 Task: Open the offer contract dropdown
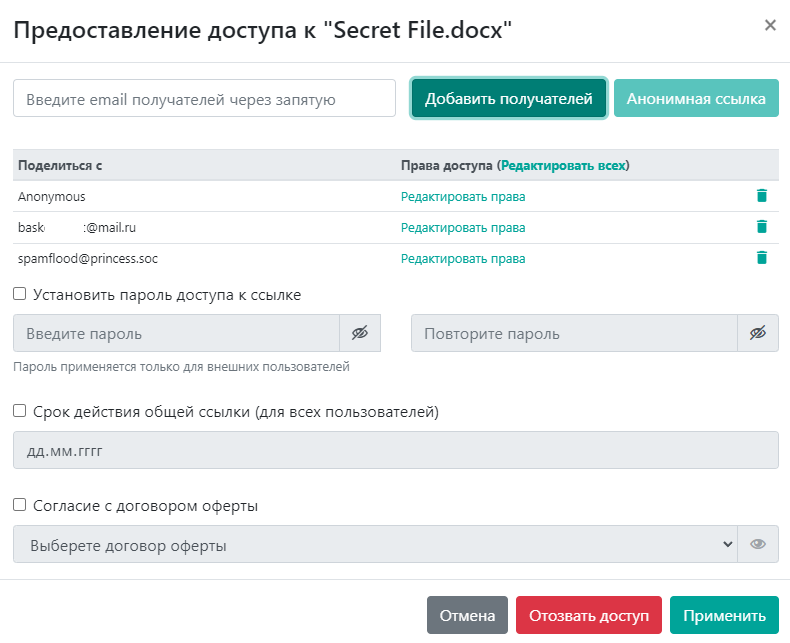tap(375, 545)
